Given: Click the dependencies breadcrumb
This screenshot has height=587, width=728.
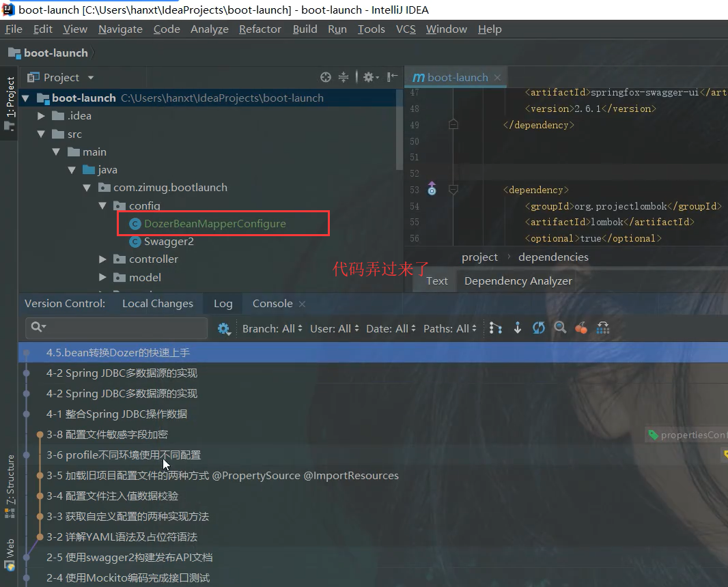Looking at the screenshot, I should tap(553, 257).
